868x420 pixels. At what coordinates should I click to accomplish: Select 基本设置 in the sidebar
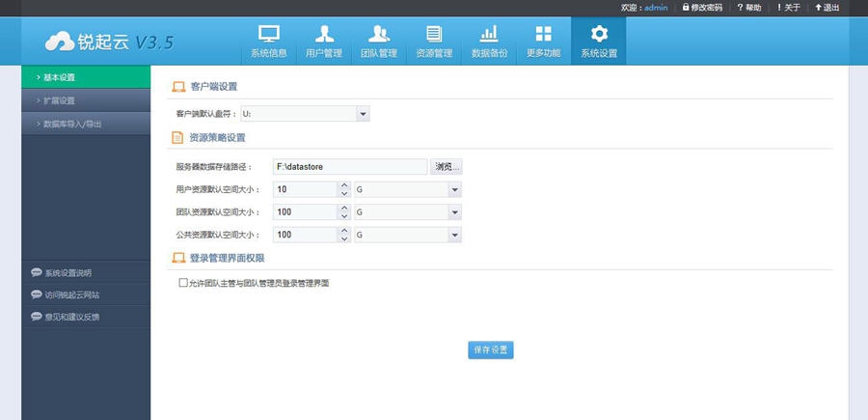point(86,77)
